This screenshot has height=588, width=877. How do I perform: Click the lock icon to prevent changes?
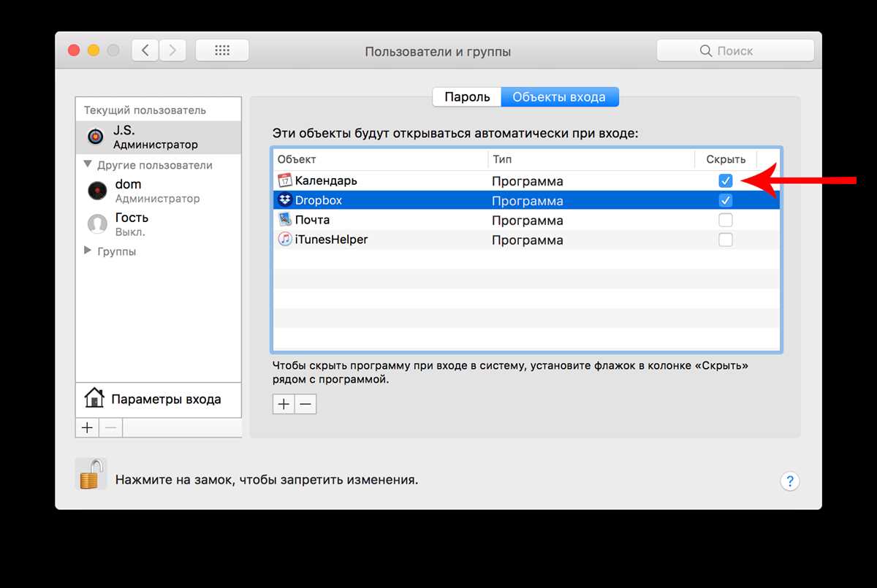click(x=91, y=474)
